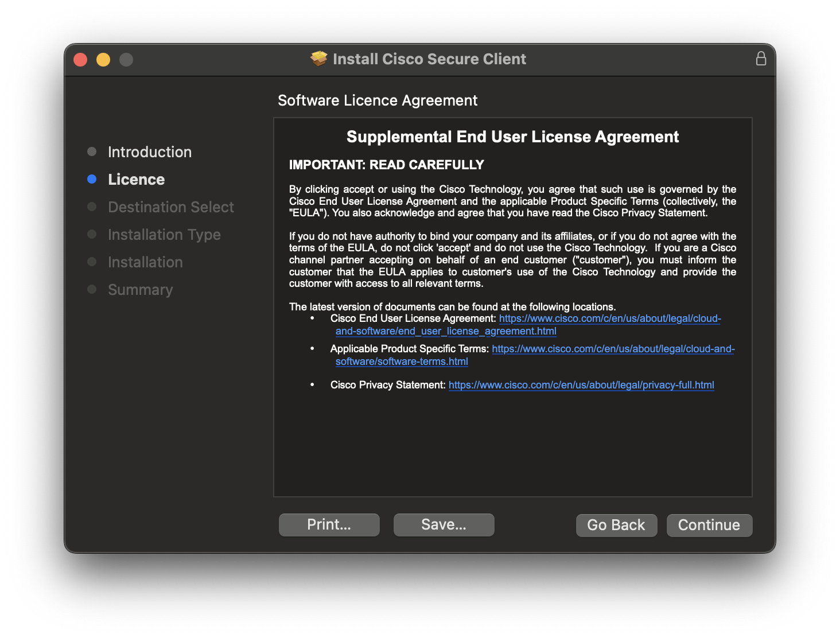Image resolution: width=840 pixels, height=638 pixels.
Task: Click the Continue button
Action: point(709,525)
